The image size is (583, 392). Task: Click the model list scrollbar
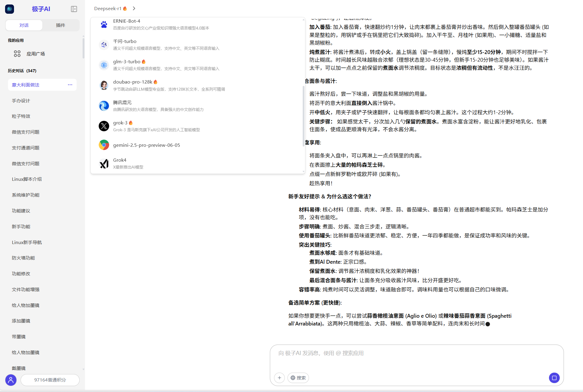(x=303, y=116)
